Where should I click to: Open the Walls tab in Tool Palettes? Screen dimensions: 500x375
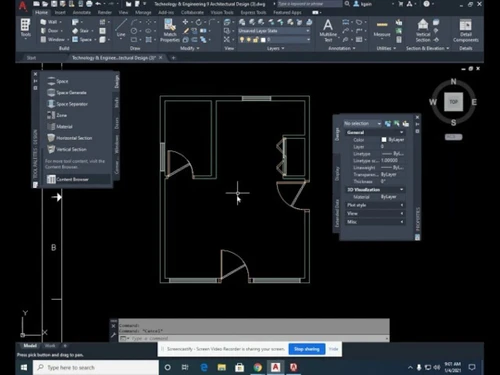point(117,101)
